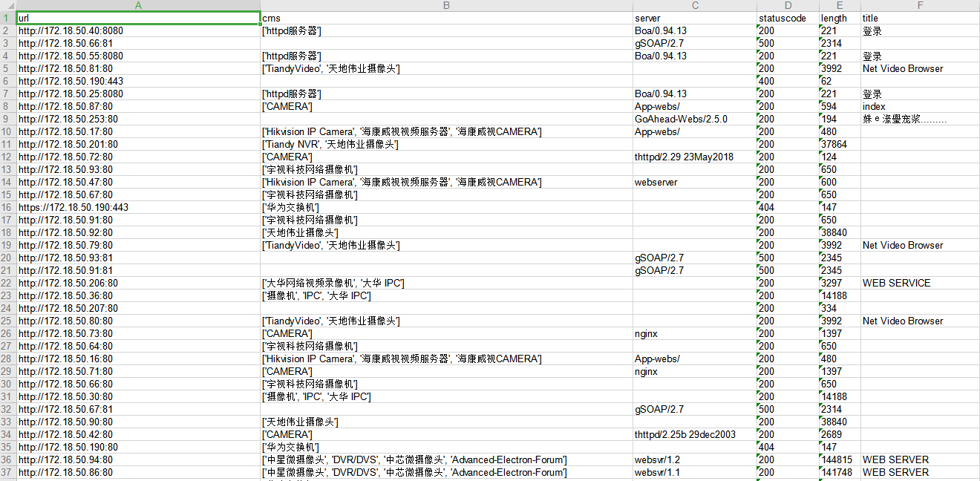Select column A header
The image size is (980, 481).
(138, 5)
